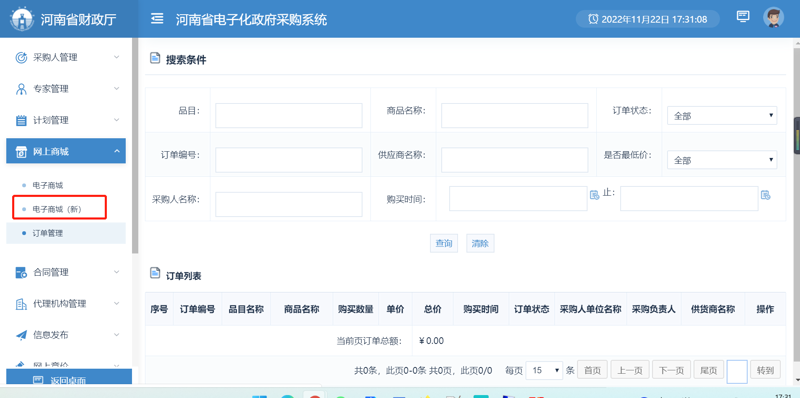The image size is (800, 398).
Task: Click the 采购人管理 target icon
Action: [x=21, y=58]
